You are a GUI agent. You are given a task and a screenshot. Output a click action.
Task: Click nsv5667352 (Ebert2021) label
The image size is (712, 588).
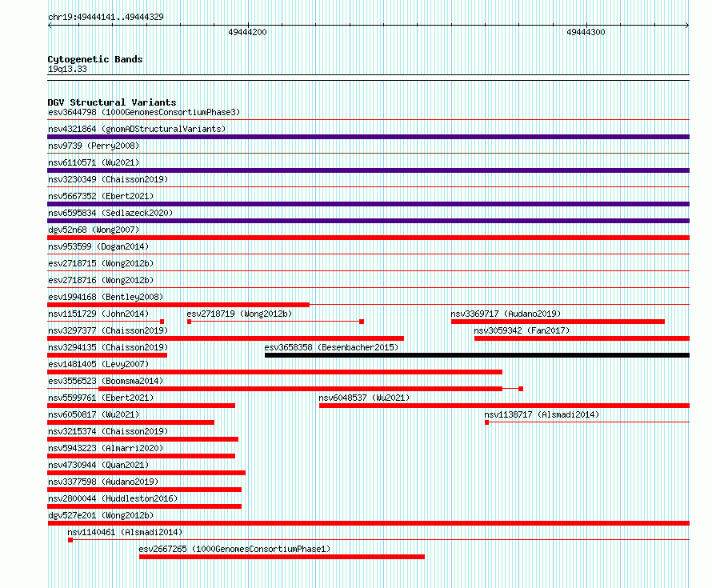[x=101, y=196]
